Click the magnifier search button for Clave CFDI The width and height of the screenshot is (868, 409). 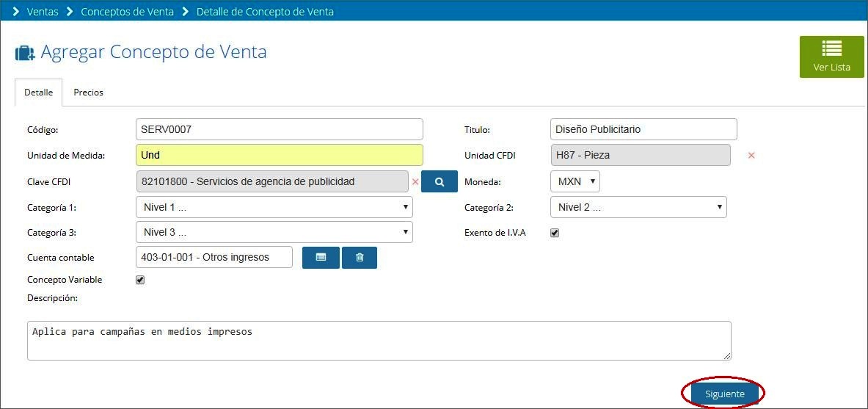pyautogui.click(x=439, y=181)
